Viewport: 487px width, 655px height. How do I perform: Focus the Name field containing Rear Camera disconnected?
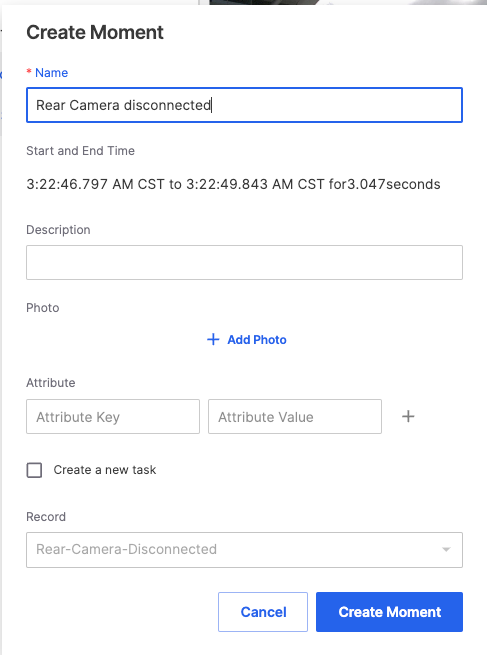[244, 105]
